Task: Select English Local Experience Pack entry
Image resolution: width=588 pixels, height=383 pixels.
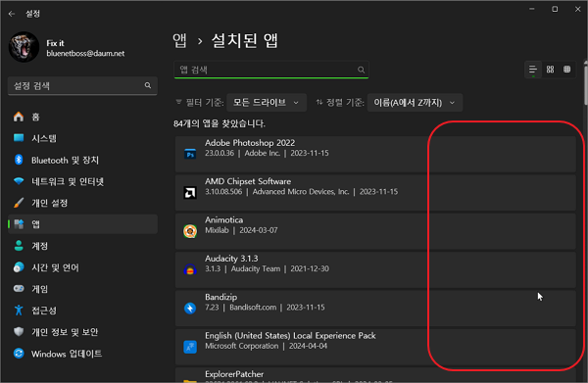Action: [375, 347]
